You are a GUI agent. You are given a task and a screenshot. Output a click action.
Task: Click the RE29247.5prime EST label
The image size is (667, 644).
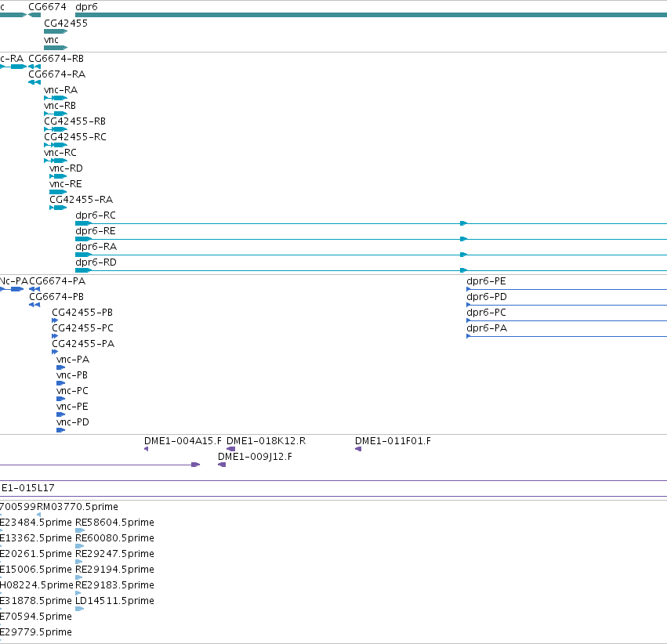(x=115, y=555)
